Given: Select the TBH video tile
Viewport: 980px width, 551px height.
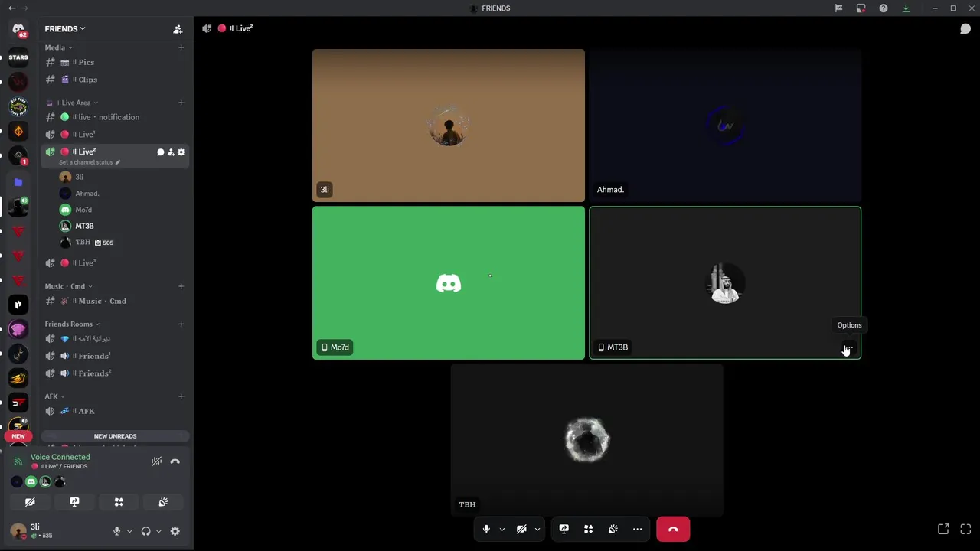Looking at the screenshot, I should (x=586, y=440).
